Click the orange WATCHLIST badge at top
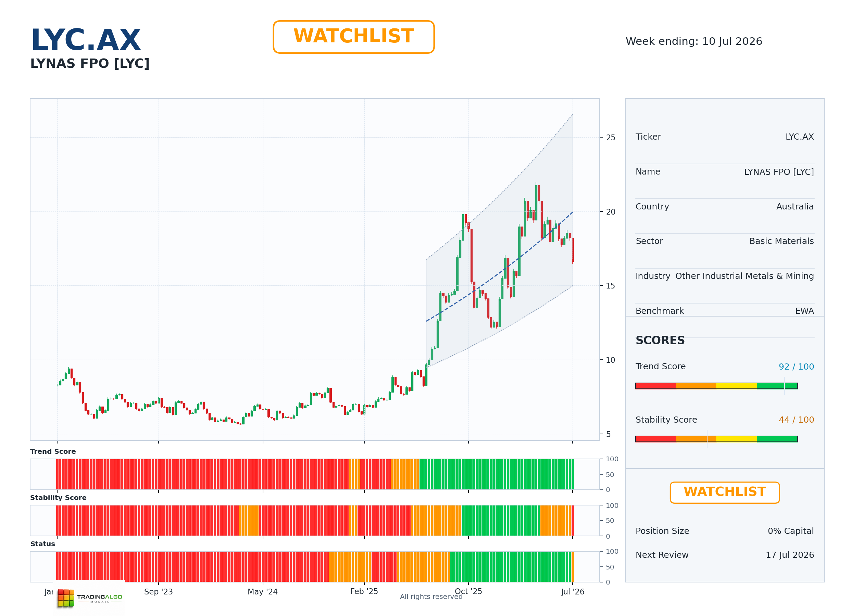Screen dimensions: 863x616 (x=353, y=37)
